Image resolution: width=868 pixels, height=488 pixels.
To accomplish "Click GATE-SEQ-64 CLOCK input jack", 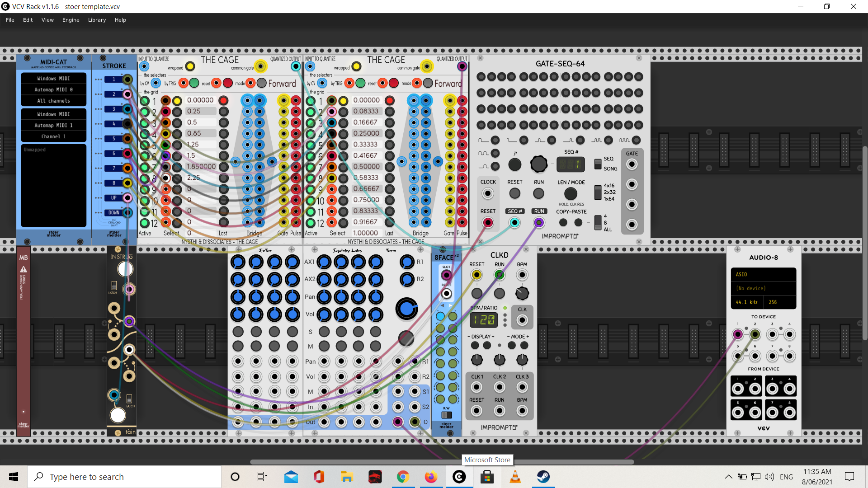I will [x=487, y=193].
